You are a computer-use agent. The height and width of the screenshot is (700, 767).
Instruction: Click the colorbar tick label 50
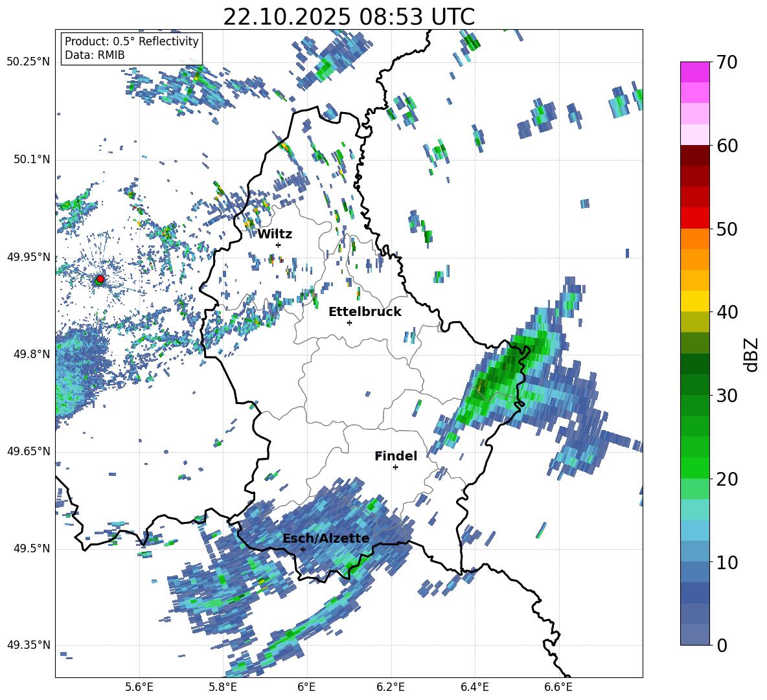pyautogui.click(x=727, y=229)
